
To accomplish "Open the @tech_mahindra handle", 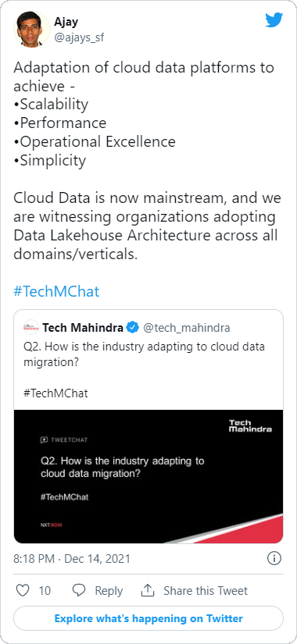I will point(186,328).
